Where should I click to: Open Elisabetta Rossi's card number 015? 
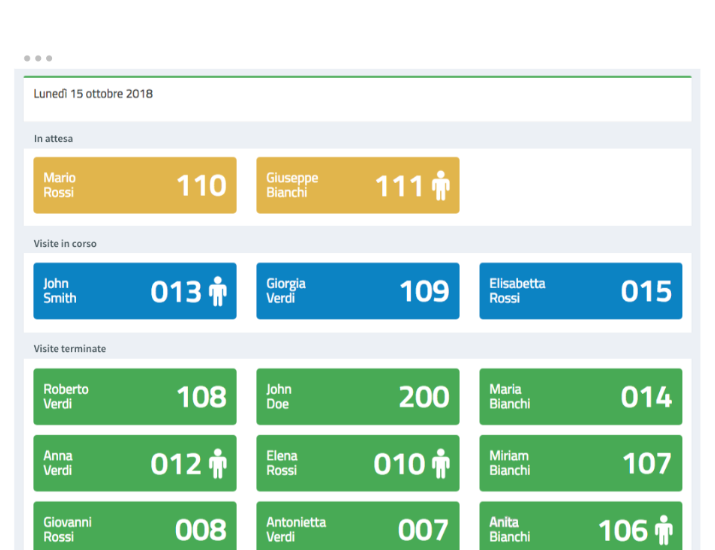point(580,291)
